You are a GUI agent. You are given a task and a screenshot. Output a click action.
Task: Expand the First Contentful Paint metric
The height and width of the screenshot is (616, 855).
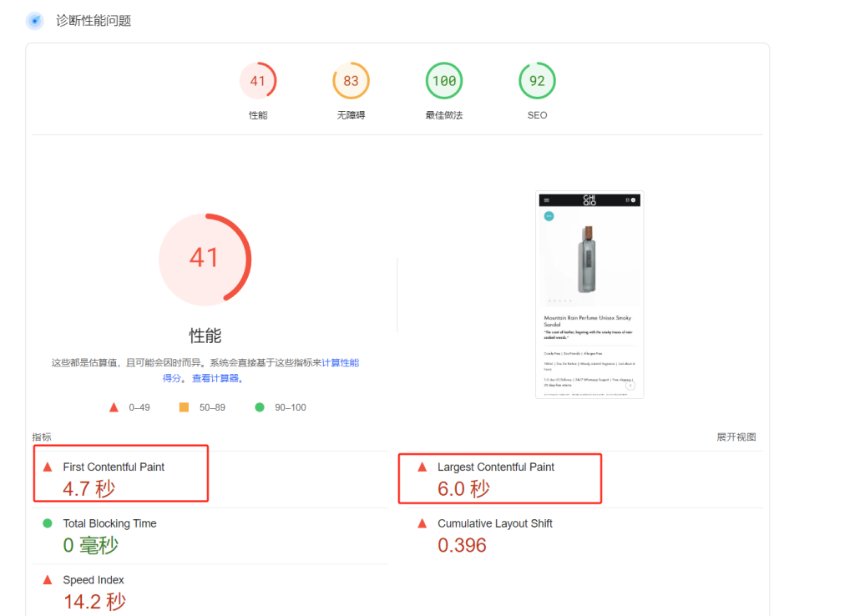pos(114,467)
